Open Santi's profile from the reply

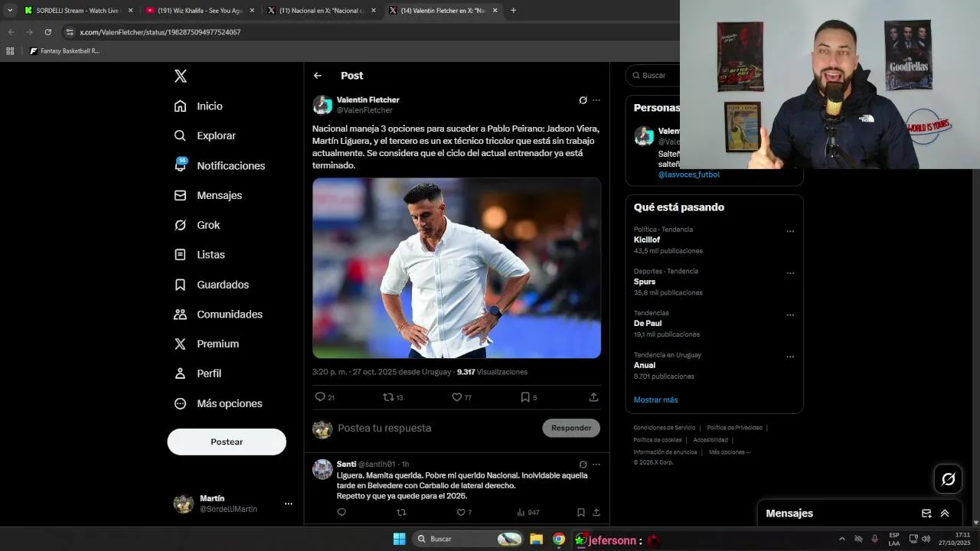(346, 464)
